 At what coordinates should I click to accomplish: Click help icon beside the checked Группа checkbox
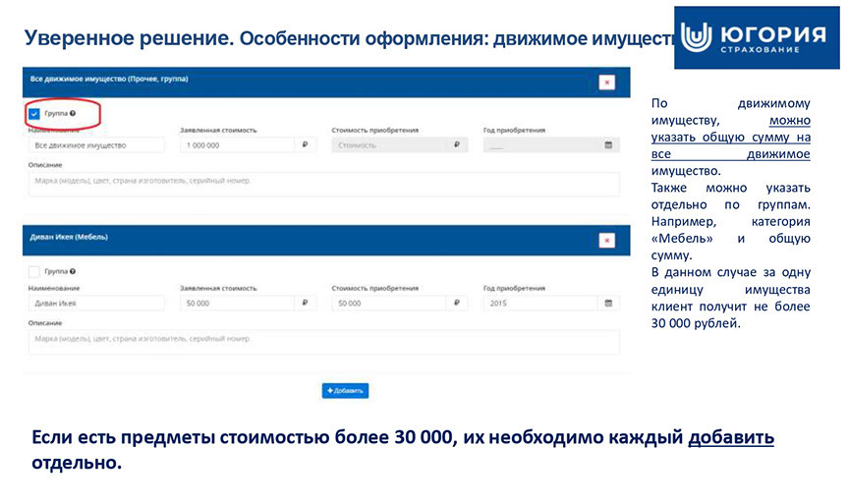pyautogui.click(x=73, y=114)
